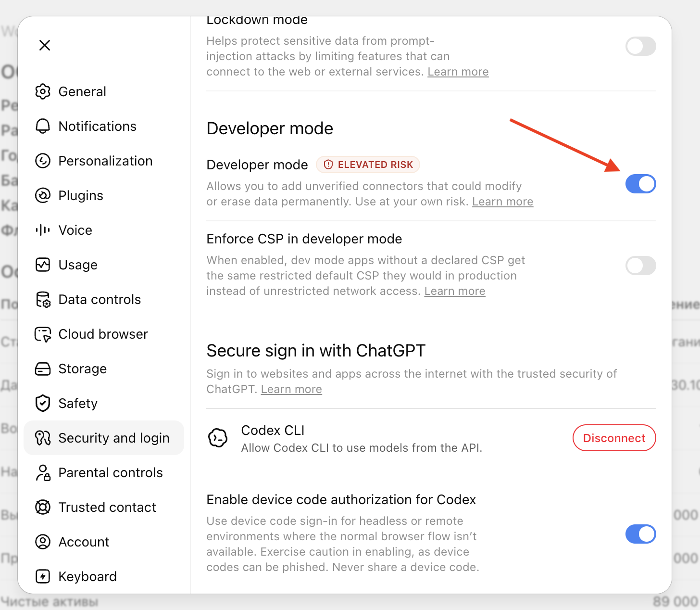This screenshot has height=610, width=700.
Task: Click the Cloud browser icon
Action: pos(43,334)
